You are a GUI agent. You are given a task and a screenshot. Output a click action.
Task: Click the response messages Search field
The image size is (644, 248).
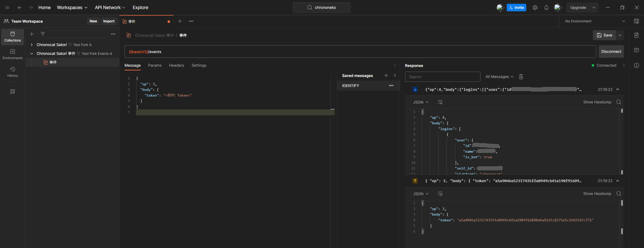click(x=443, y=77)
